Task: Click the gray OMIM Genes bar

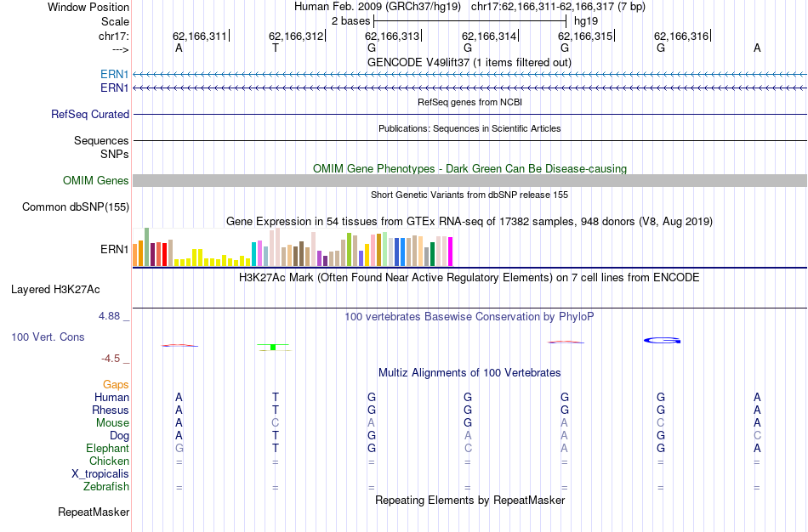Action: tap(470, 180)
